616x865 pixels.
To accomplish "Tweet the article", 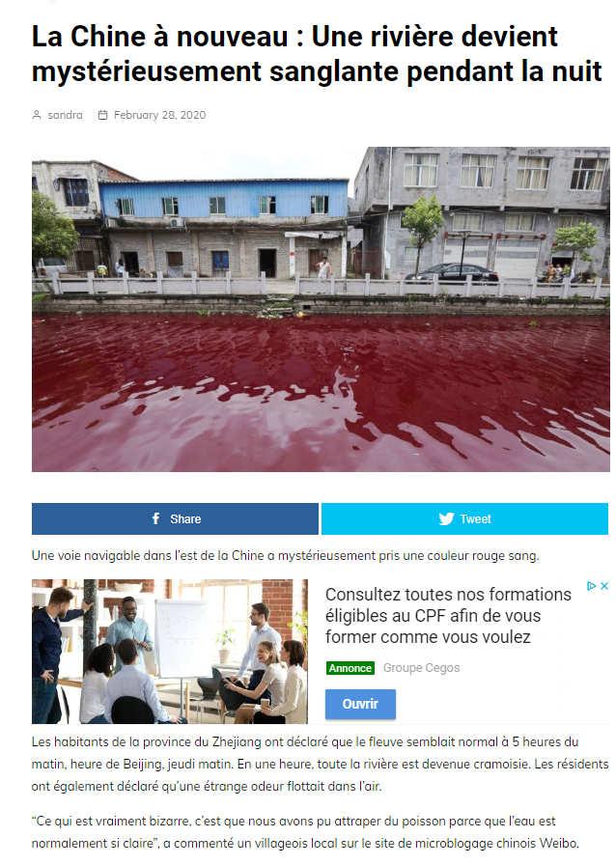I will coord(464,518).
